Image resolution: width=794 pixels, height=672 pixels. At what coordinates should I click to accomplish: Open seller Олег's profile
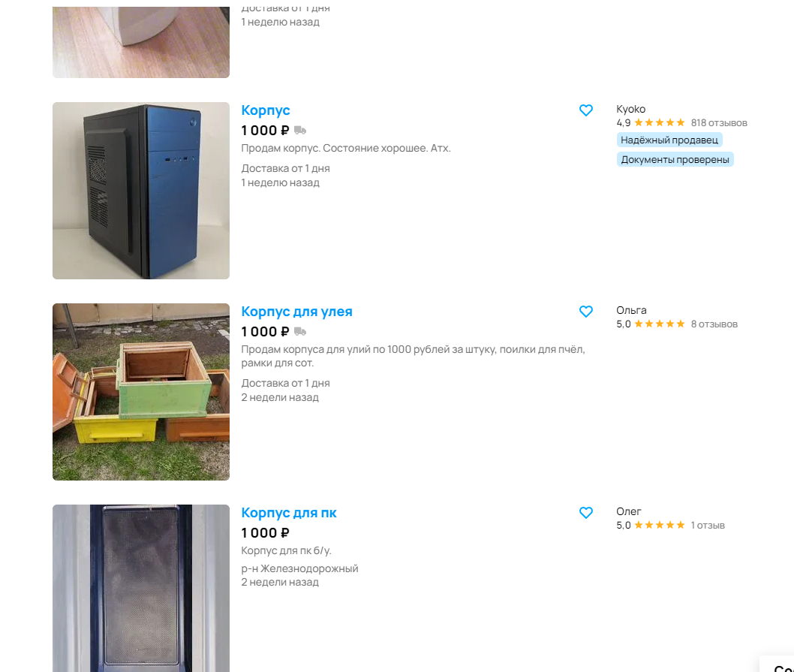pos(629,511)
